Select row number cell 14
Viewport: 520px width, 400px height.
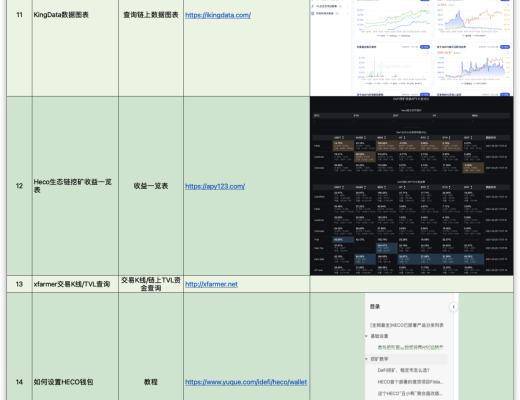point(19,347)
